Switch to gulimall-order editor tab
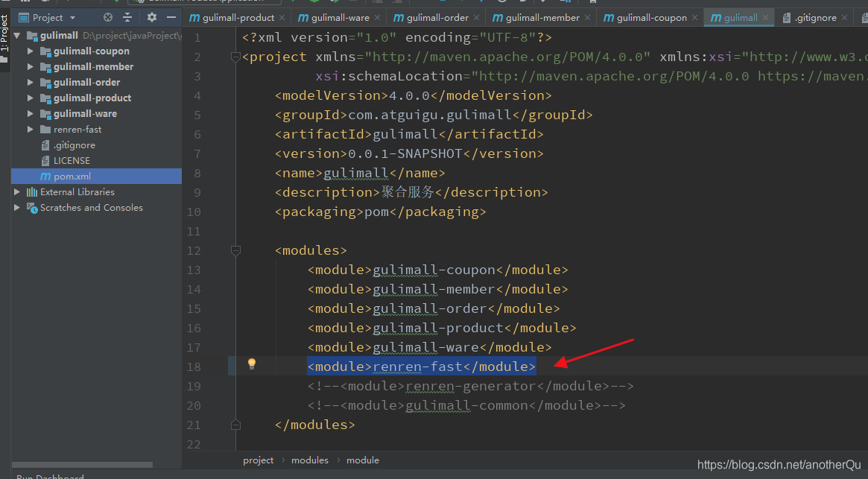The width and height of the screenshot is (868, 479). (x=437, y=18)
